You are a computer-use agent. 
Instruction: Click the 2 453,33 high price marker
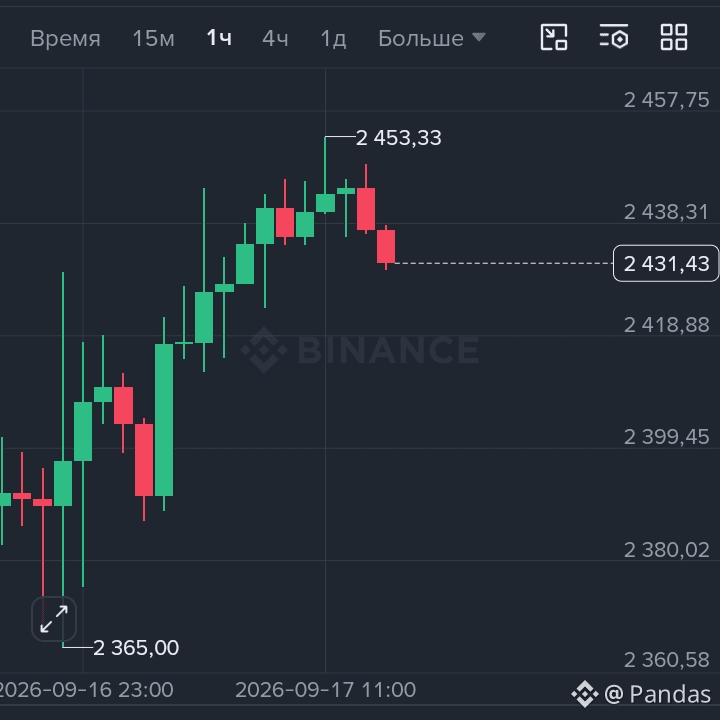click(399, 138)
